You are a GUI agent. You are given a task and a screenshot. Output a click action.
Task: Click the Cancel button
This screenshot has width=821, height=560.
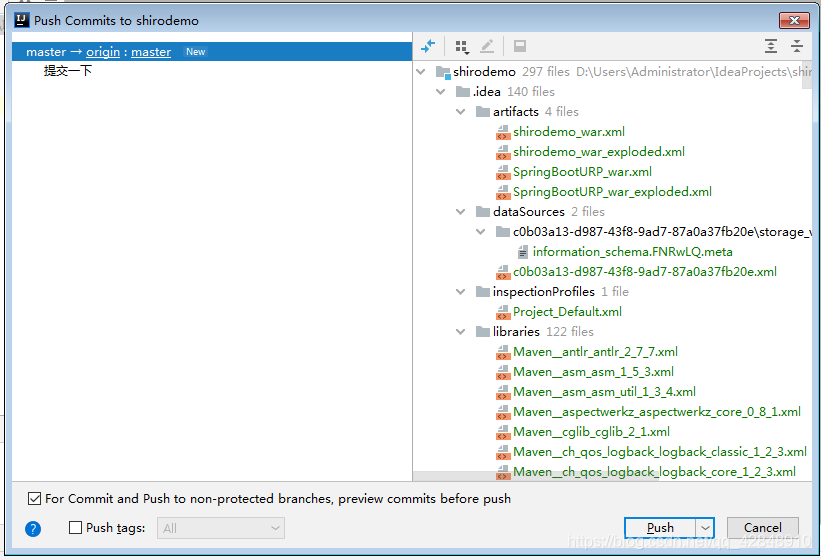pos(763,528)
